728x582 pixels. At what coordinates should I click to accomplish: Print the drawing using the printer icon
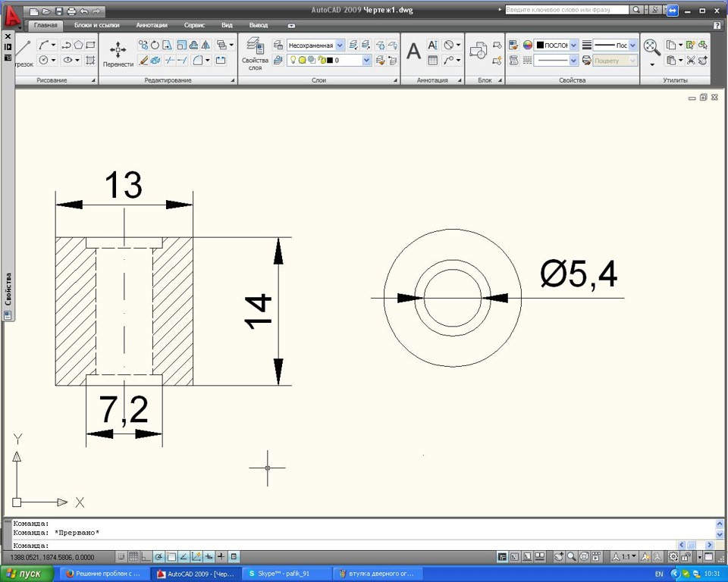pyautogui.click(x=71, y=11)
